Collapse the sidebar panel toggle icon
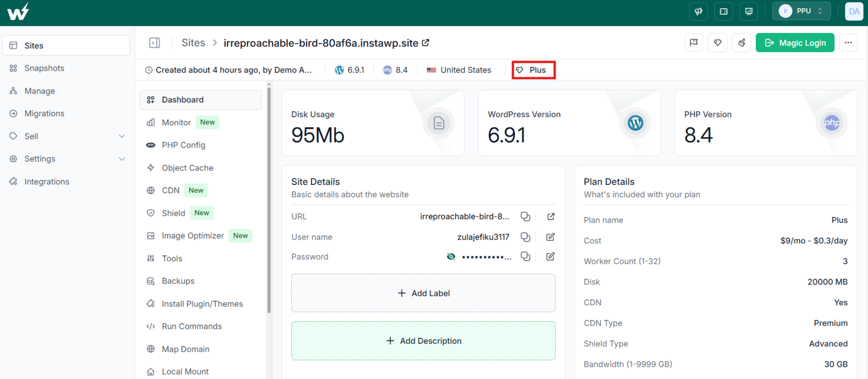This screenshot has height=379, width=868. coord(155,43)
